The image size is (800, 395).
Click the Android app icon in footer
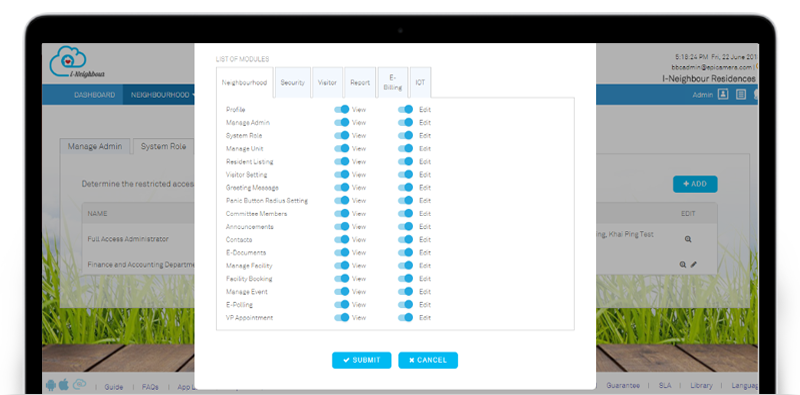coord(51,385)
